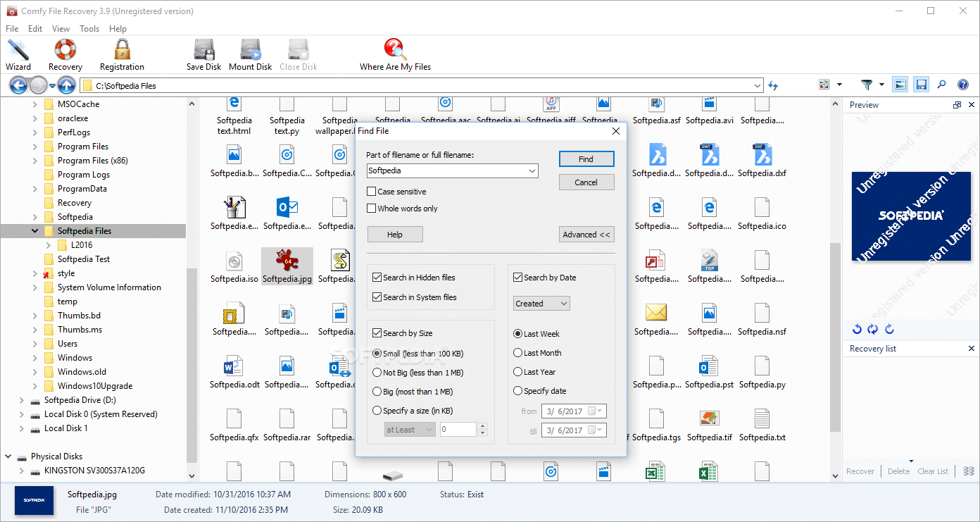The image size is (980, 522).
Task: Select Not Big (less than 1 MB)
Action: pyautogui.click(x=377, y=373)
